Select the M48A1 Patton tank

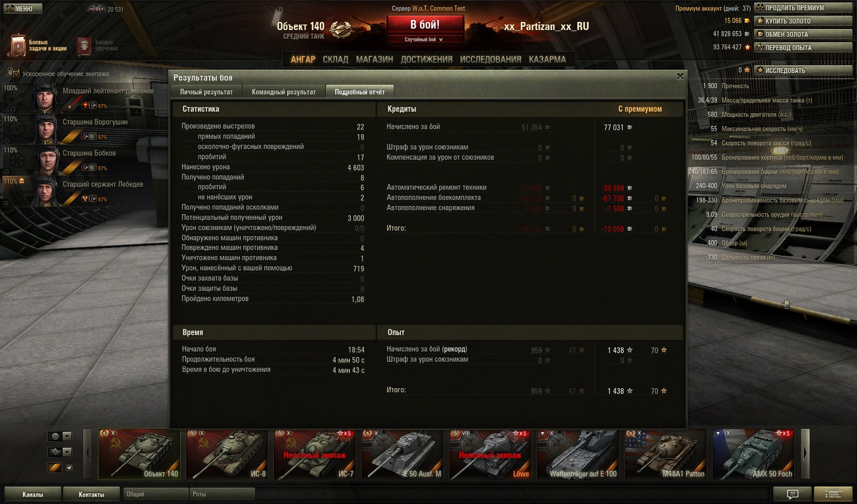click(666, 455)
